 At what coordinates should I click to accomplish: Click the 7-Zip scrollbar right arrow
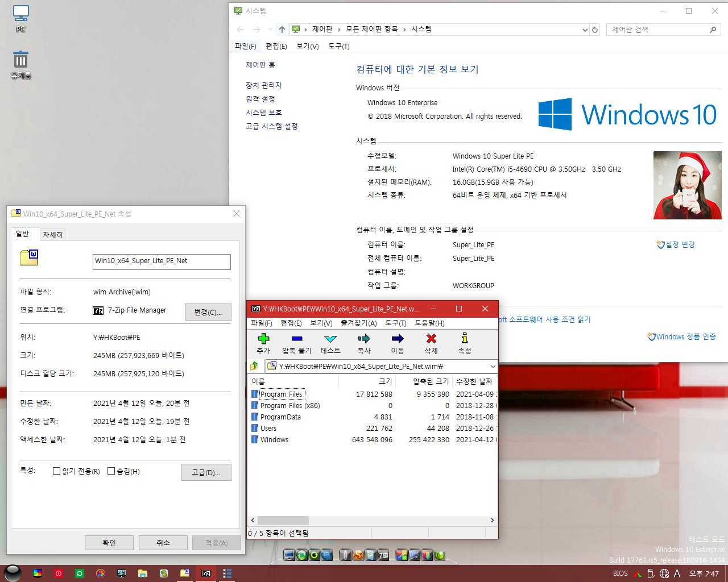tap(493, 520)
